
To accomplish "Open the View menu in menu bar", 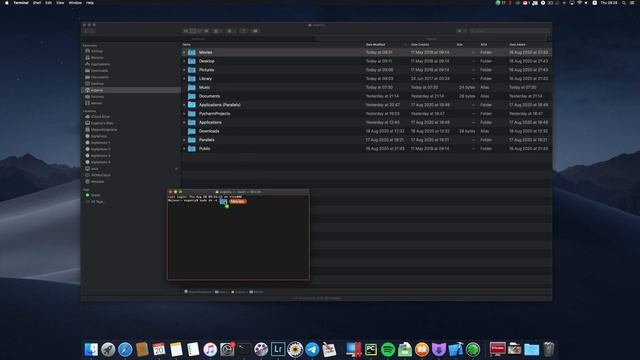I will [60, 3].
